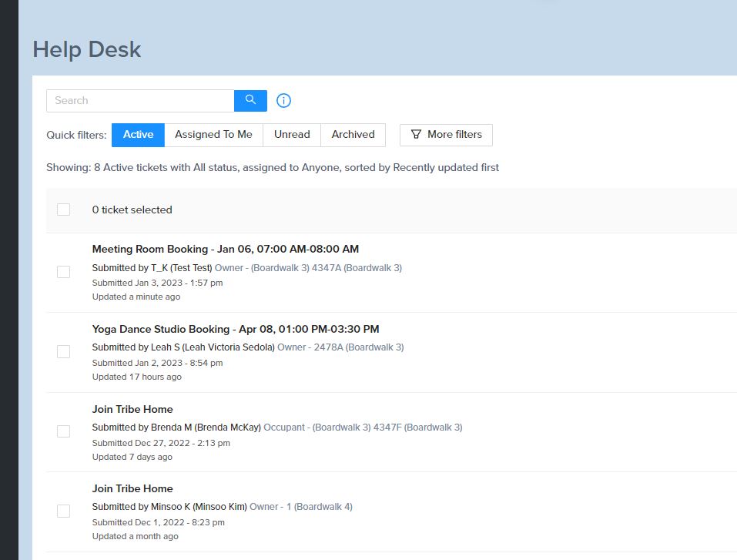
Task: Open the info circle icon beside search
Action: (283, 101)
